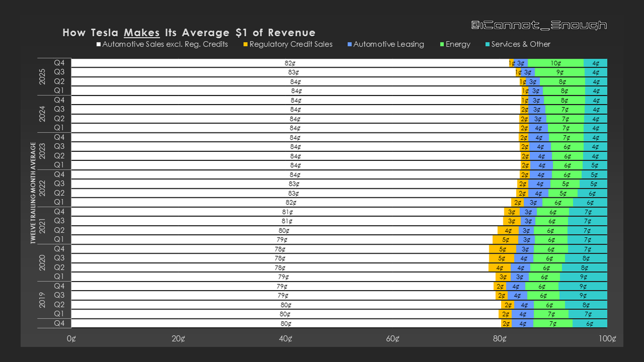Click the 'TWELVE TRAILING MONTH AVERAGE' vertical axis title

pos(32,193)
